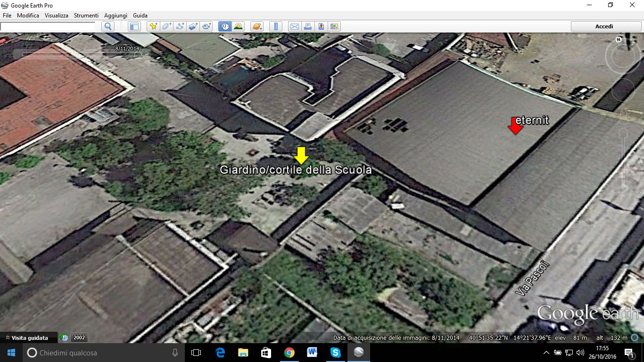Image resolution: width=644 pixels, height=362 pixels.
Task: Toggle the sidebar panel visibility
Action: pos(134,26)
